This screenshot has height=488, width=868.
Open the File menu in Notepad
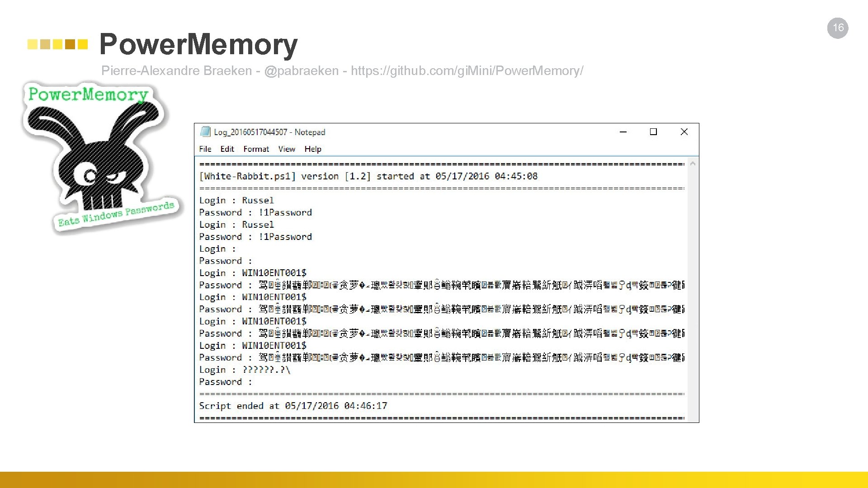click(205, 149)
